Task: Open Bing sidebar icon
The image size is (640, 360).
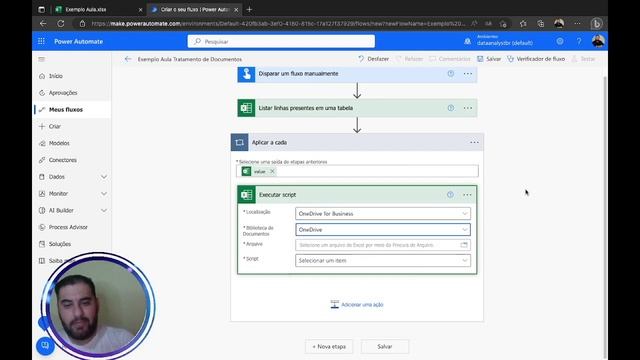Action: pos(597,24)
